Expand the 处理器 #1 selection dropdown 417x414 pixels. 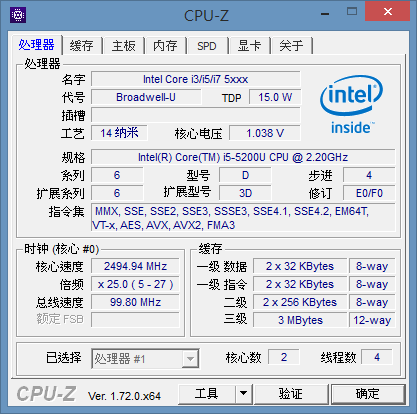pos(190,359)
